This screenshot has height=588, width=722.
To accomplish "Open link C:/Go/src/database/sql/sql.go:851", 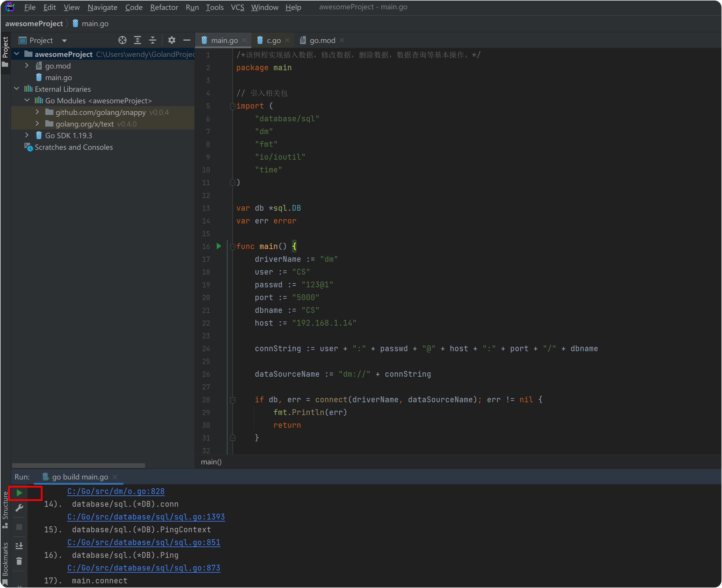I will click(144, 542).
